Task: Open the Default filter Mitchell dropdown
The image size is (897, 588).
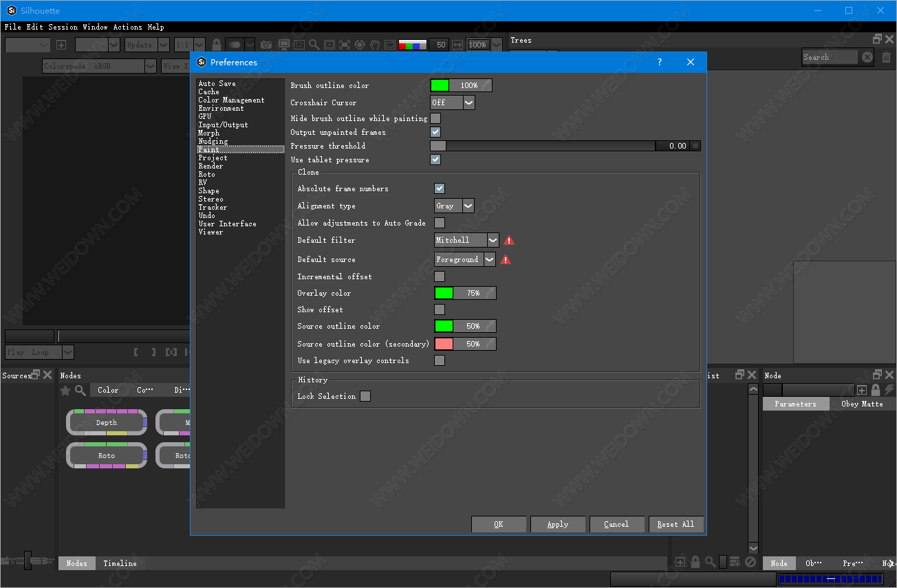Action: pyautogui.click(x=467, y=240)
